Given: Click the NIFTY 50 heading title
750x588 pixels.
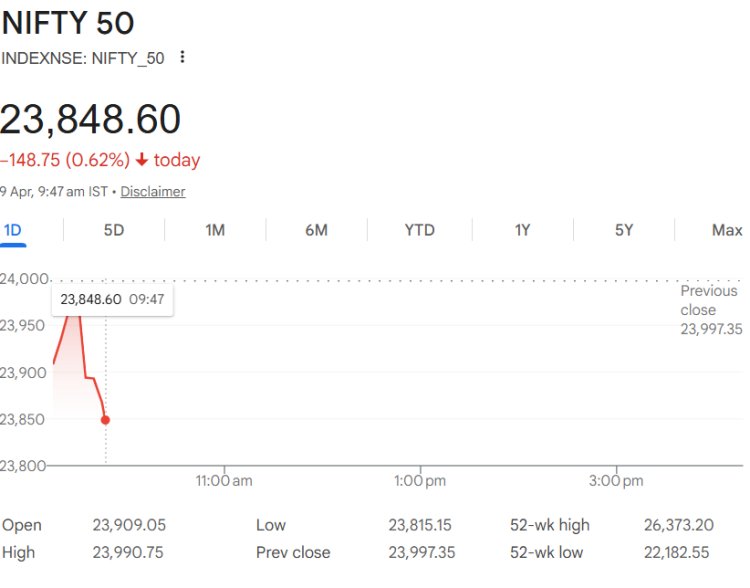Looking at the screenshot, I should (x=67, y=22).
